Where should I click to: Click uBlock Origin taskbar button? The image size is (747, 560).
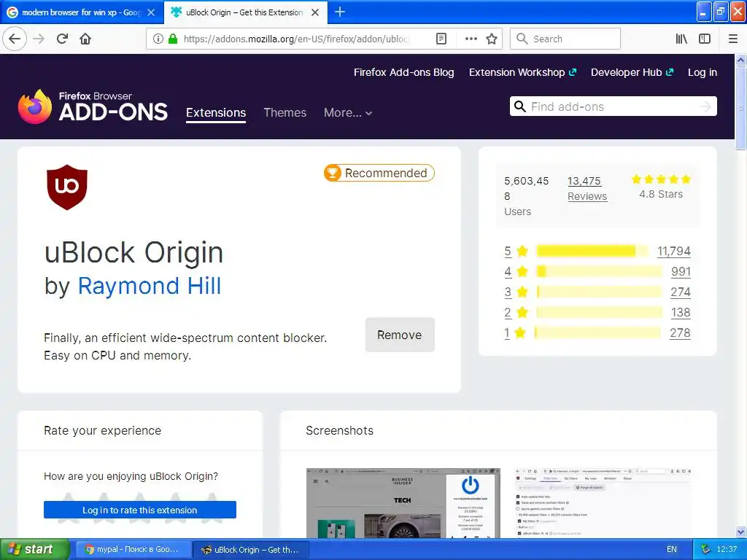point(251,550)
